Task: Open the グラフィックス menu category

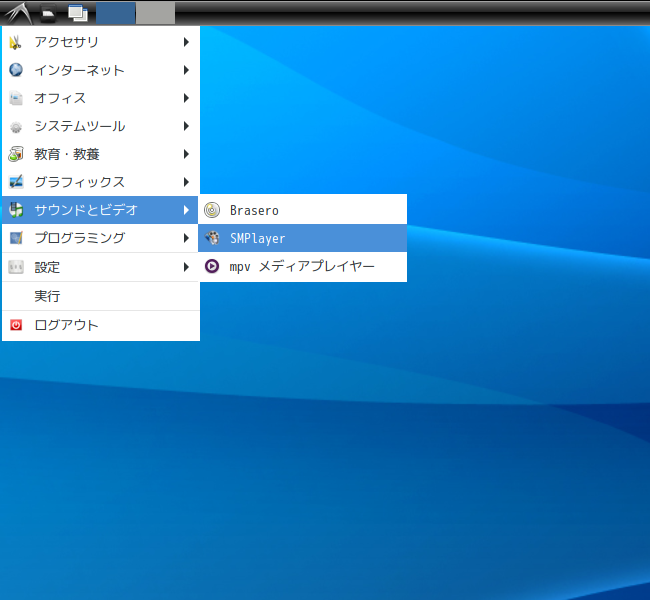Action: (101, 182)
